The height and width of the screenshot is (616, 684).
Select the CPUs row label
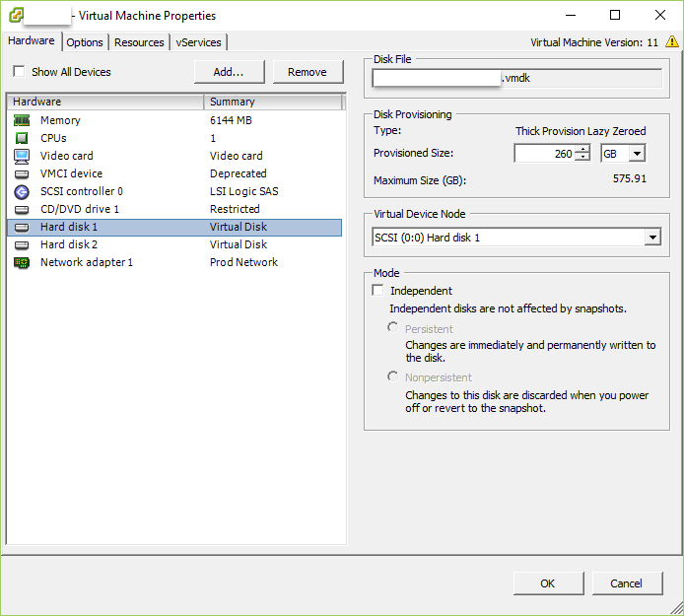click(x=53, y=138)
